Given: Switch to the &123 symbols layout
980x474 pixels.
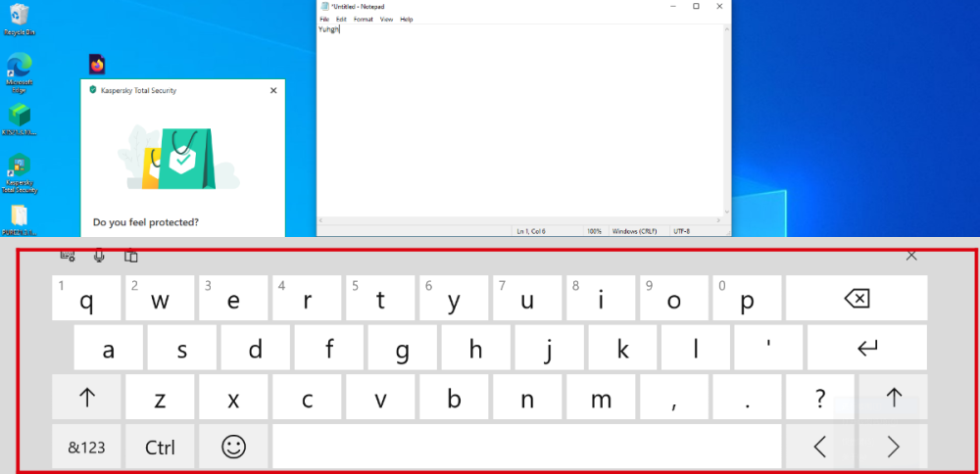Looking at the screenshot, I should point(87,446).
